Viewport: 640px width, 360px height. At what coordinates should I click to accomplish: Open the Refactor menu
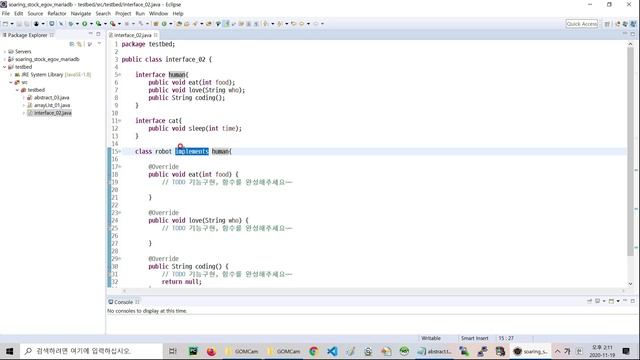pyautogui.click(x=57, y=13)
